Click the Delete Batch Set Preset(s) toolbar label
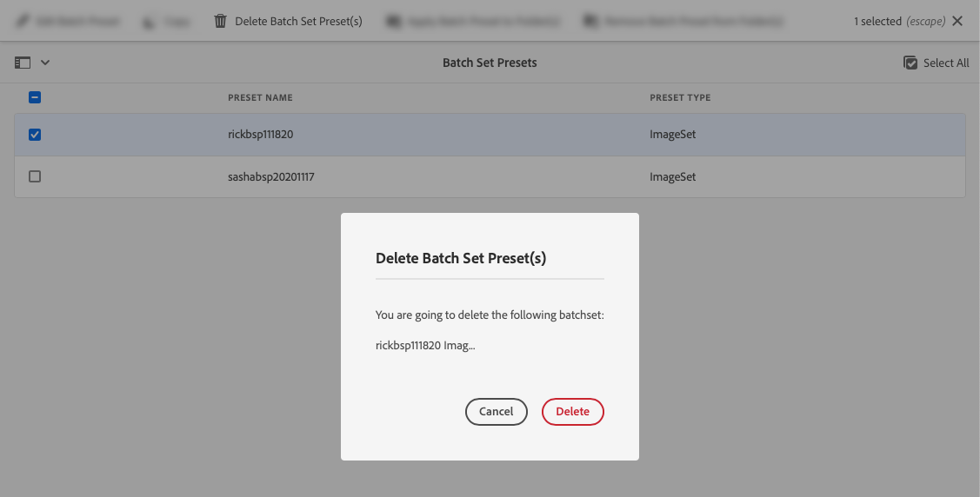980x497 pixels. 298,21
